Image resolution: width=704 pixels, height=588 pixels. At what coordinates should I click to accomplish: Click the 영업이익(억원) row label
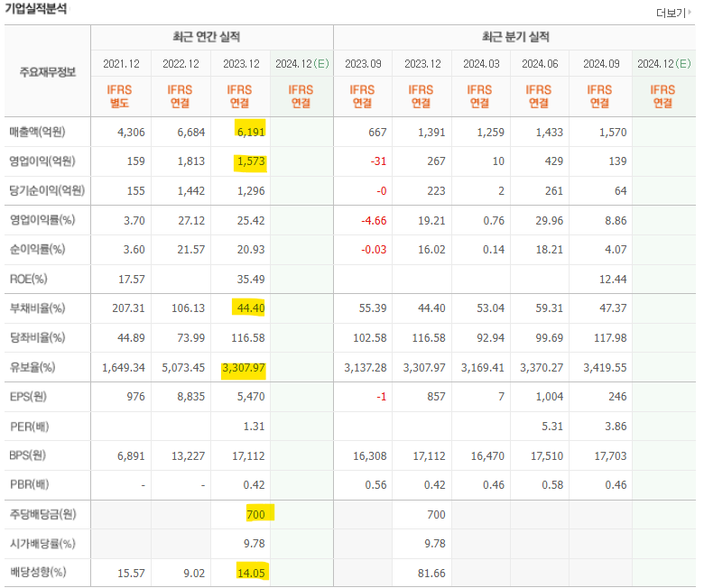pos(42,161)
